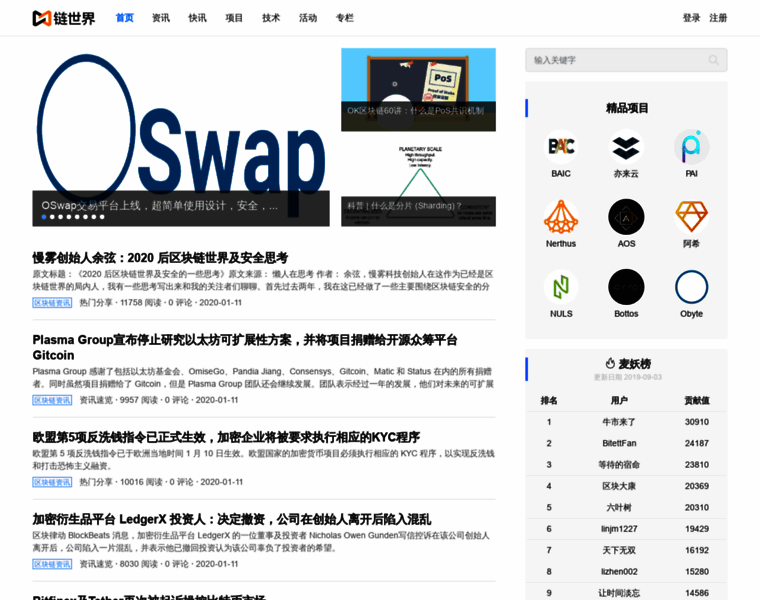Open the BAIC project icon
The height and width of the screenshot is (600, 760).
tap(561, 146)
